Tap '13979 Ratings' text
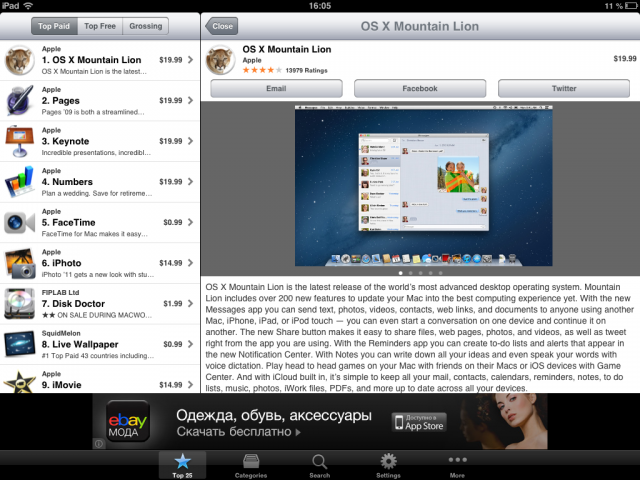The image size is (640, 480). [x=307, y=71]
